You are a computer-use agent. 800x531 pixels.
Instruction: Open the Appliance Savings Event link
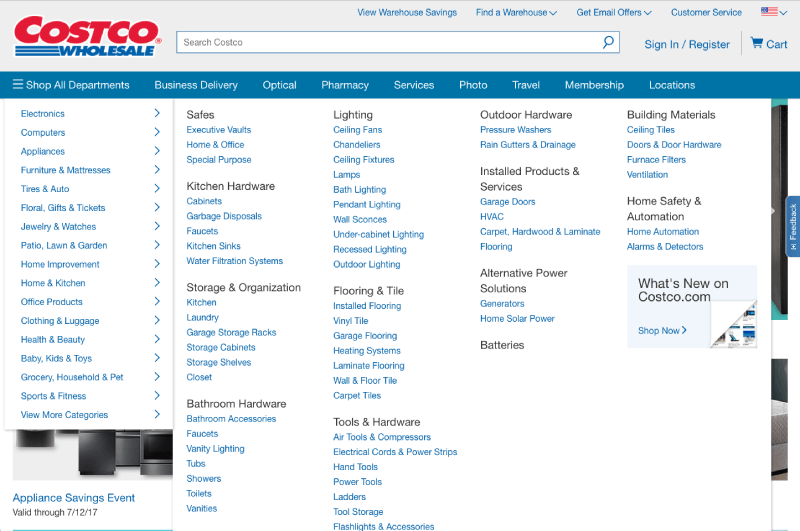coord(73,498)
